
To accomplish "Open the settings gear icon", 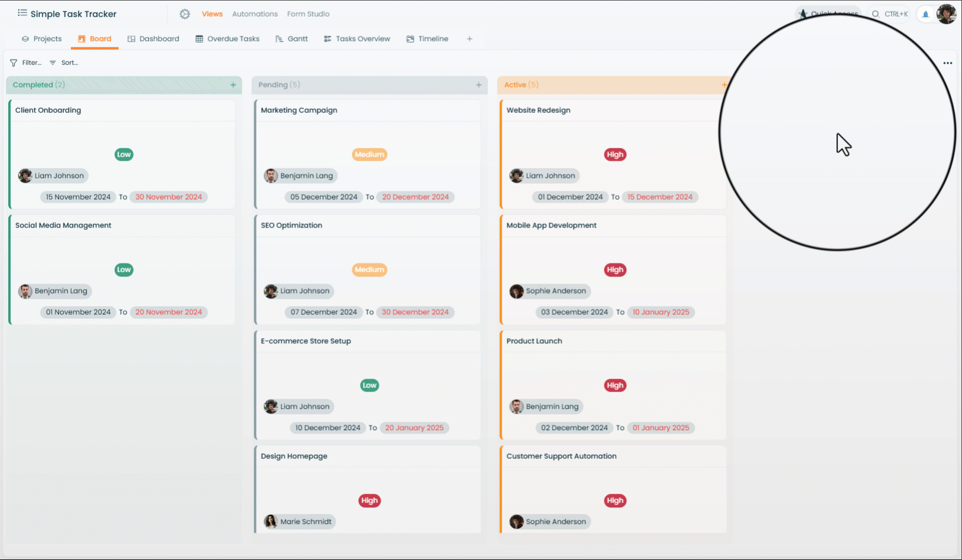I will coord(185,14).
